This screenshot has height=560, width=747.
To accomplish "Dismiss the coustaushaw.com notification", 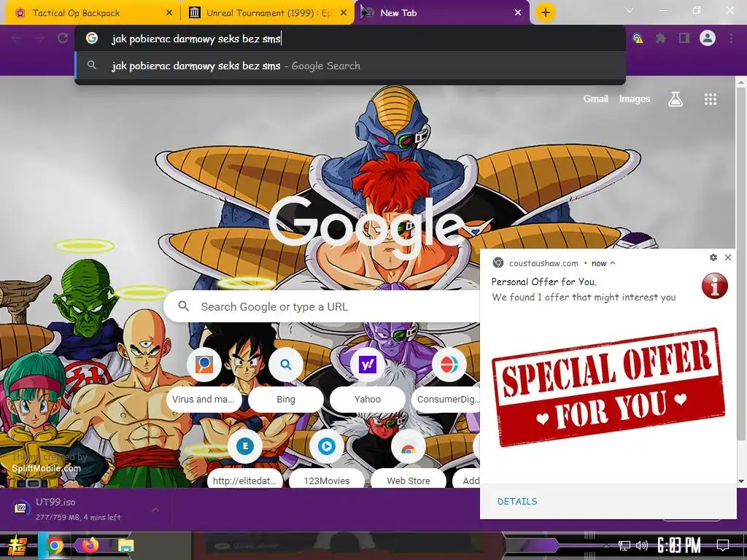I will point(728,257).
